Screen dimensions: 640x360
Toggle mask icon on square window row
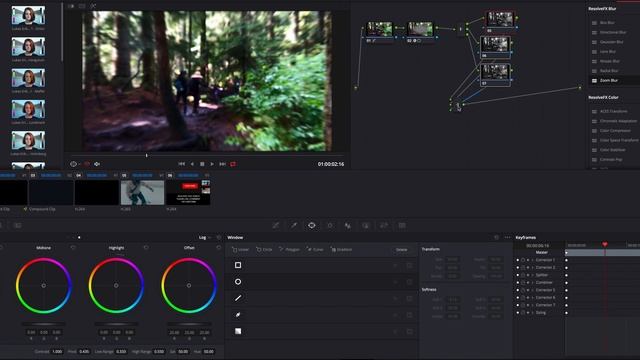point(409,266)
